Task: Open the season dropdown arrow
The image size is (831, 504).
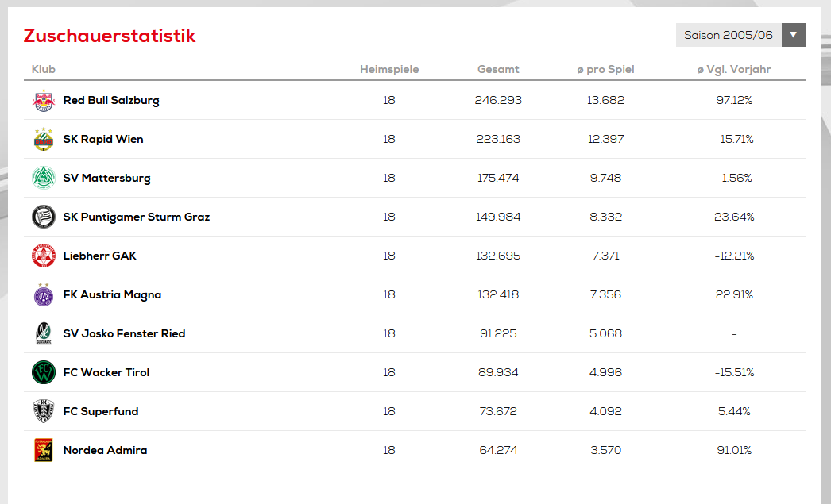Action: tap(794, 35)
